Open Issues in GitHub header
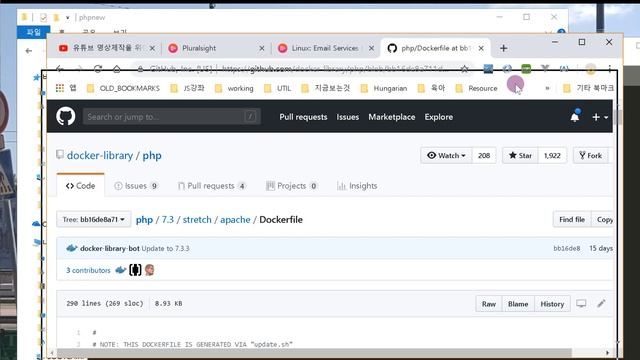This screenshot has height=360, width=640. pos(348,117)
